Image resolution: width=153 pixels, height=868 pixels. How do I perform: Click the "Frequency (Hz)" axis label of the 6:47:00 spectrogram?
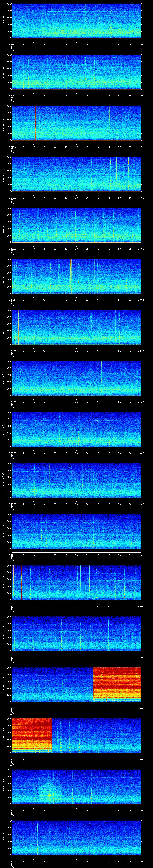3,838
